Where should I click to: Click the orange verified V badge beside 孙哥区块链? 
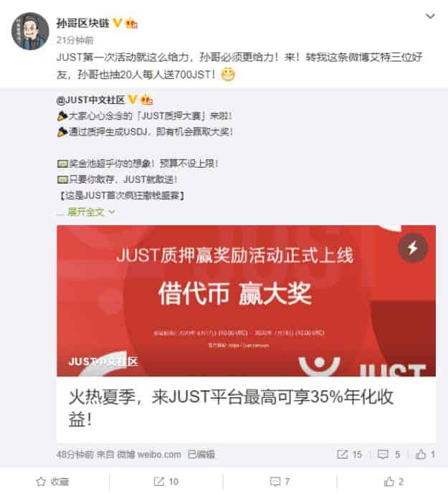point(118,23)
